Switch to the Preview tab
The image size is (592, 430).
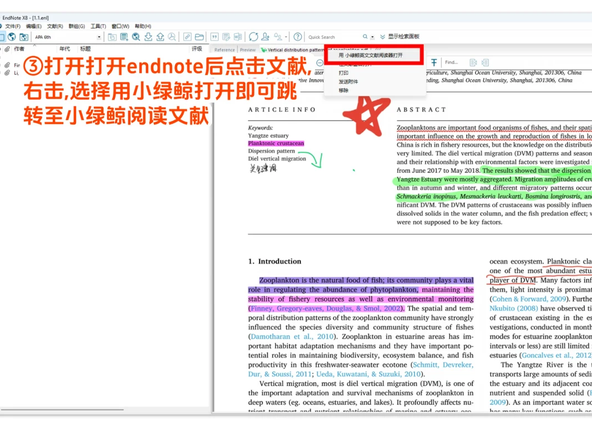pos(248,50)
